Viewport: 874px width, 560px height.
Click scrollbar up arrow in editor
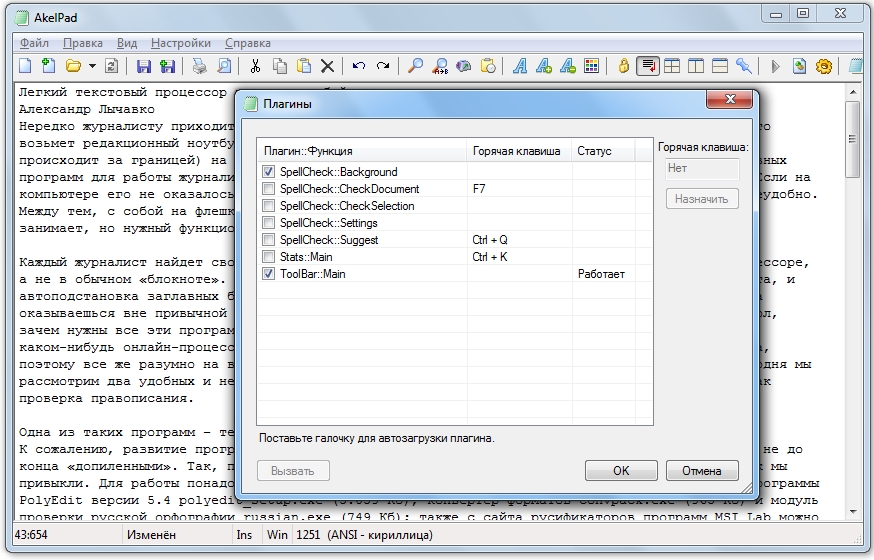coord(853,91)
